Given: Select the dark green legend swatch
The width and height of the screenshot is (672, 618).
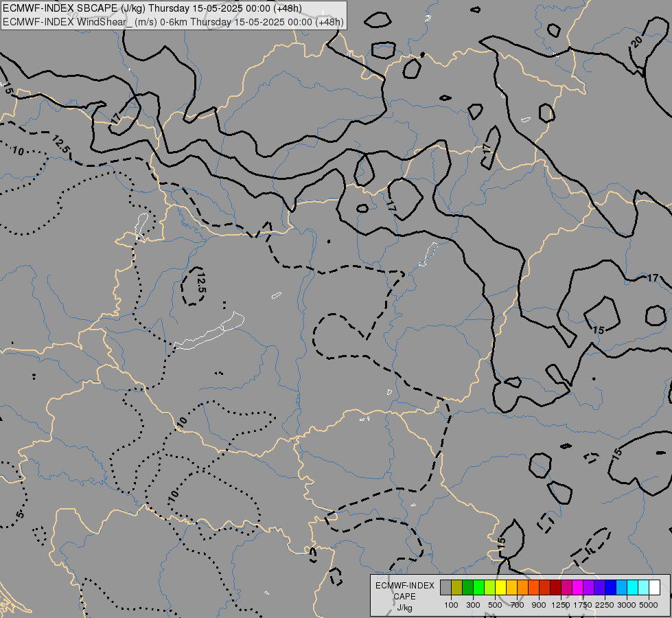Looking at the screenshot, I should 468,587.
